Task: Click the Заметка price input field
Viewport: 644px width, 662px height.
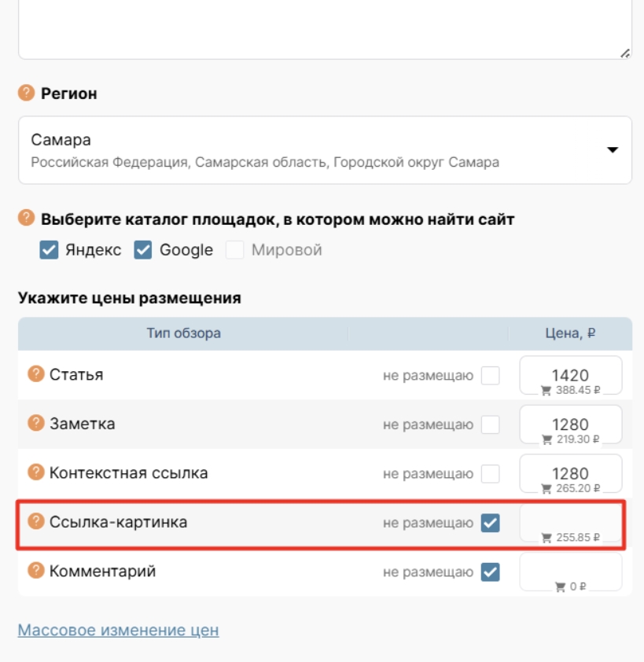Action: tap(570, 423)
